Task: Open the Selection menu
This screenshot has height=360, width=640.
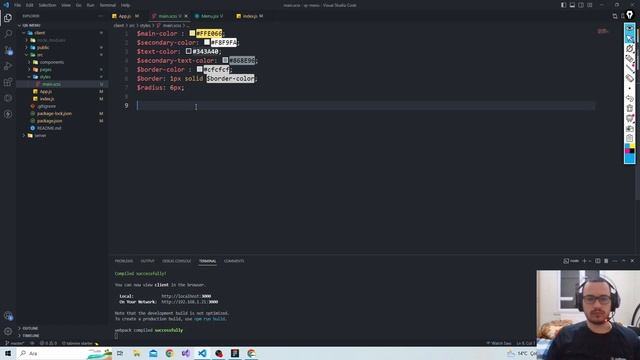Action: pos(47,5)
